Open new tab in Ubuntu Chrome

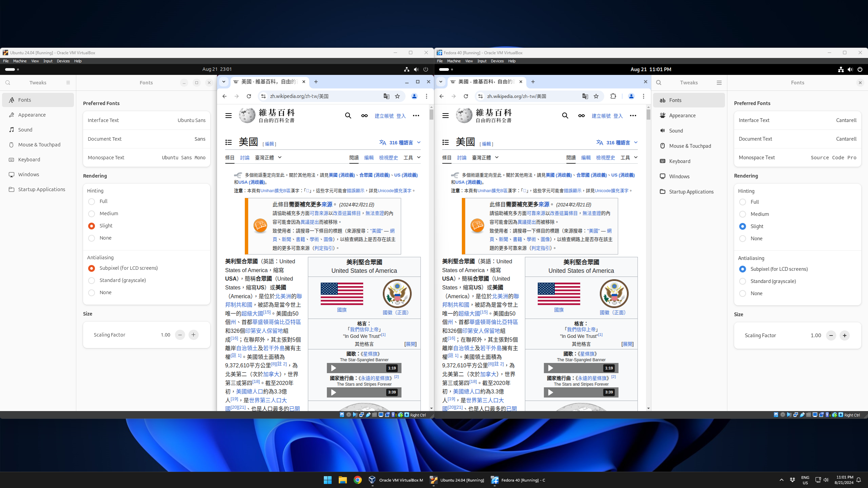(x=316, y=82)
